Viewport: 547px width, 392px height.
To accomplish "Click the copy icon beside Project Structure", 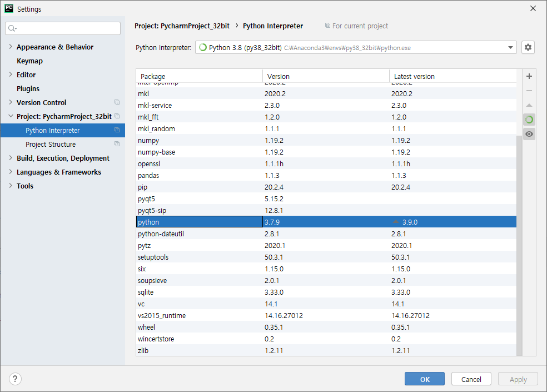I will pyautogui.click(x=117, y=144).
